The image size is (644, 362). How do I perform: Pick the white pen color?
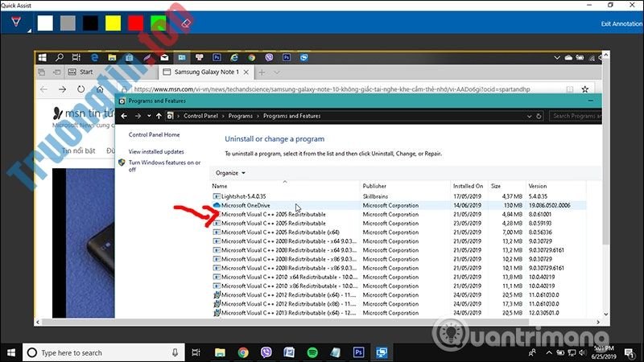(x=45, y=23)
